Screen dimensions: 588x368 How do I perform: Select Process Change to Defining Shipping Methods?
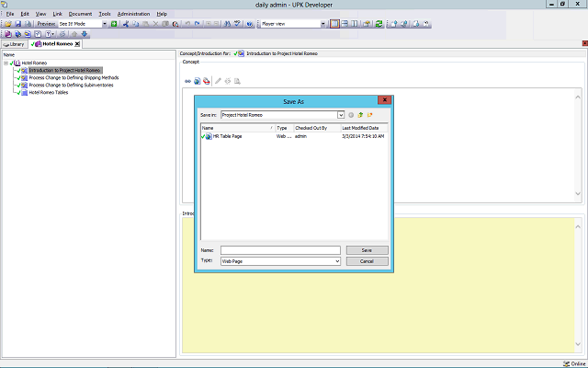click(73, 77)
